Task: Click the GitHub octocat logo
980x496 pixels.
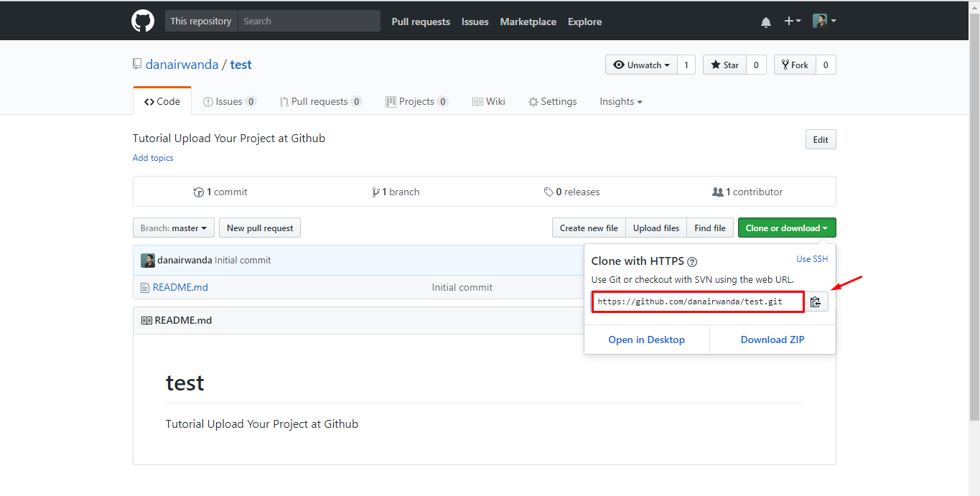Action: [143, 21]
